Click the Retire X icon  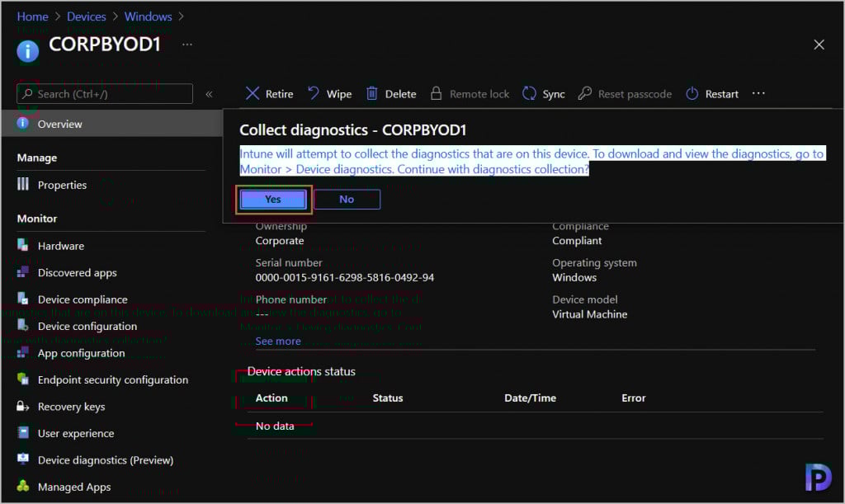click(253, 94)
